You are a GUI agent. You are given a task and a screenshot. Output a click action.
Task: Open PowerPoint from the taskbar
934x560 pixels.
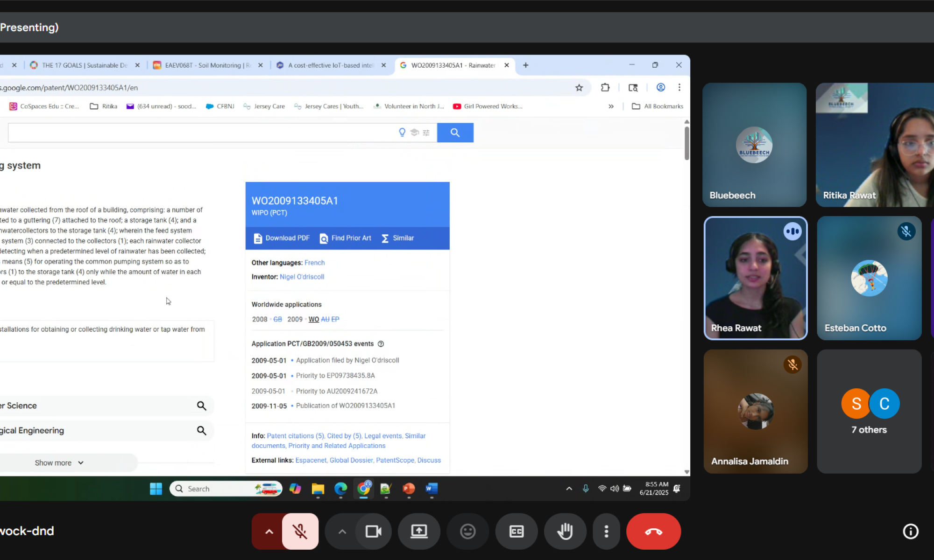click(x=409, y=489)
